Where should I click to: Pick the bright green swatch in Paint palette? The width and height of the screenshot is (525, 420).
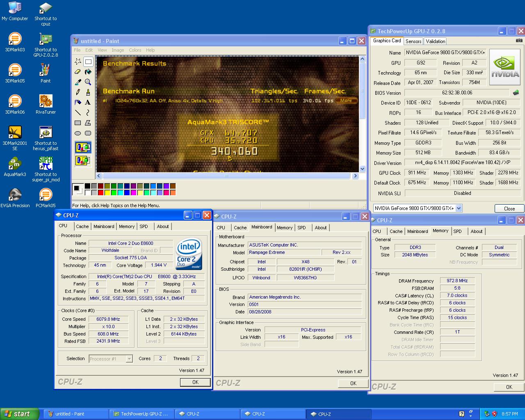coord(114,192)
